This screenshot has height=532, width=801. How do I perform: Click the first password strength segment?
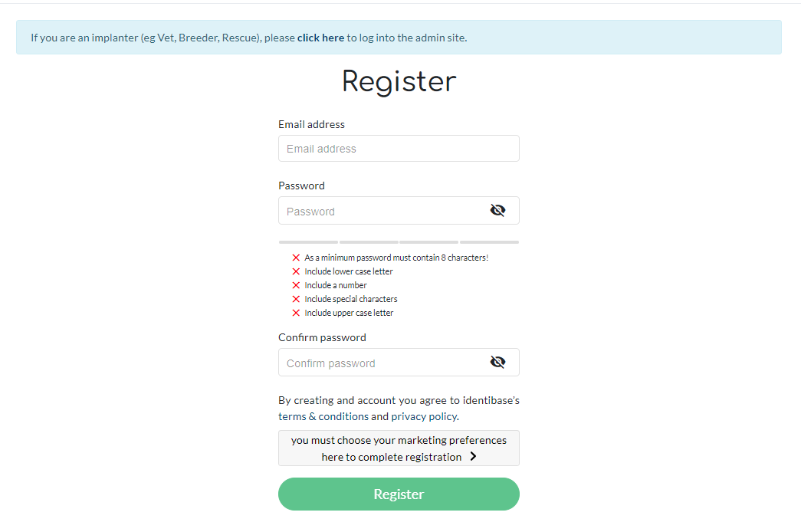pos(307,241)
